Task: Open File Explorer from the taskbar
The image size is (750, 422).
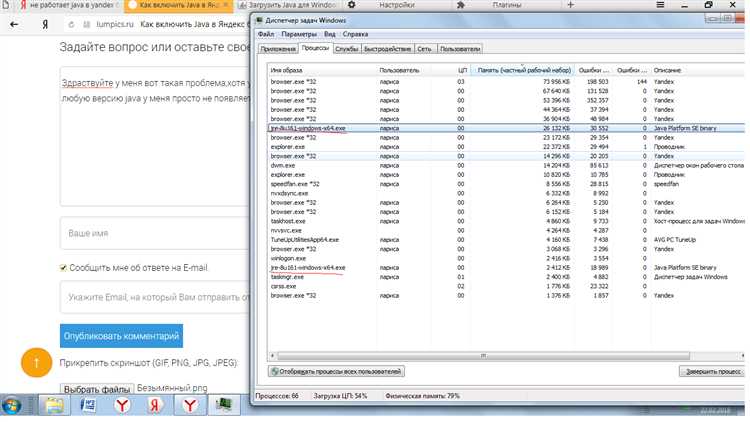Action: point(55,406)
